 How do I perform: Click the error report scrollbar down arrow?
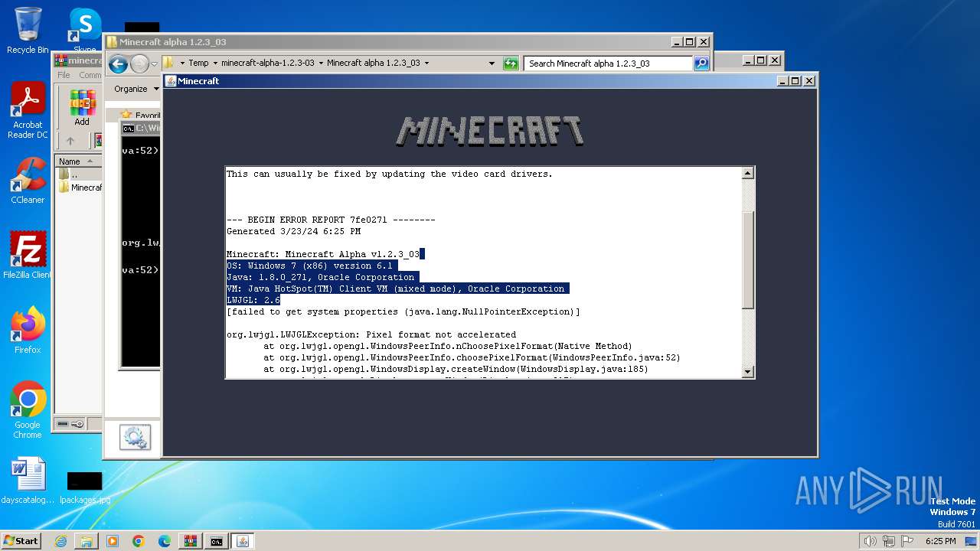(x=748, y=372)
